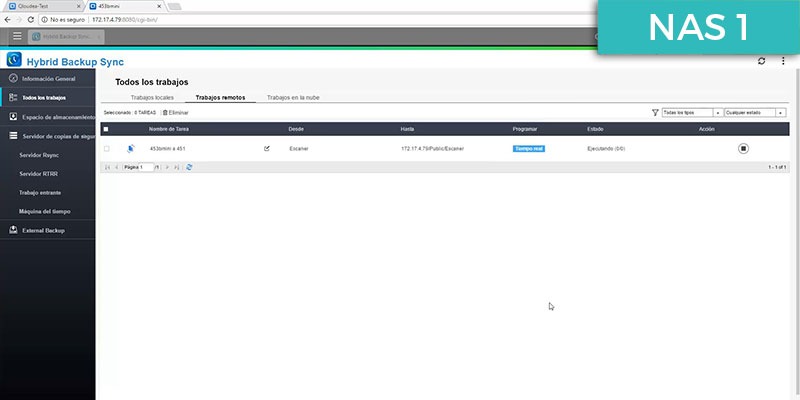Go to the last page of jobs
The height and width of the screenshot is (400, 800).
tap(176, 167)
